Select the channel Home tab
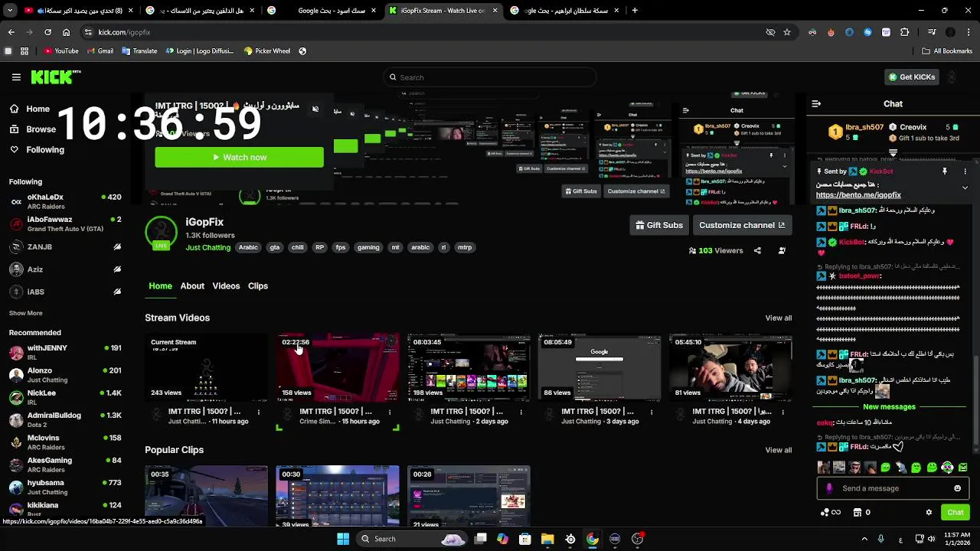 point(160,285)
